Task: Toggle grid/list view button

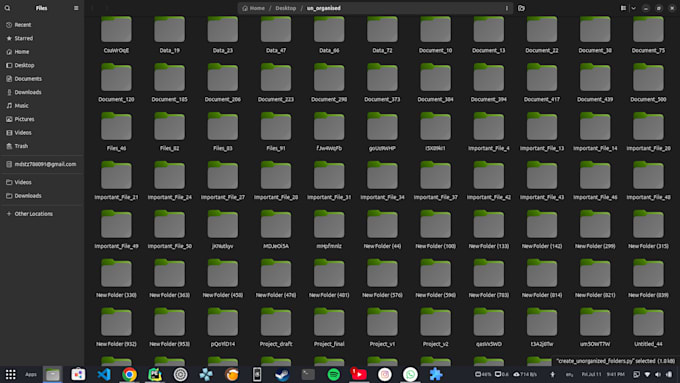Action: [x=623, y=8]
